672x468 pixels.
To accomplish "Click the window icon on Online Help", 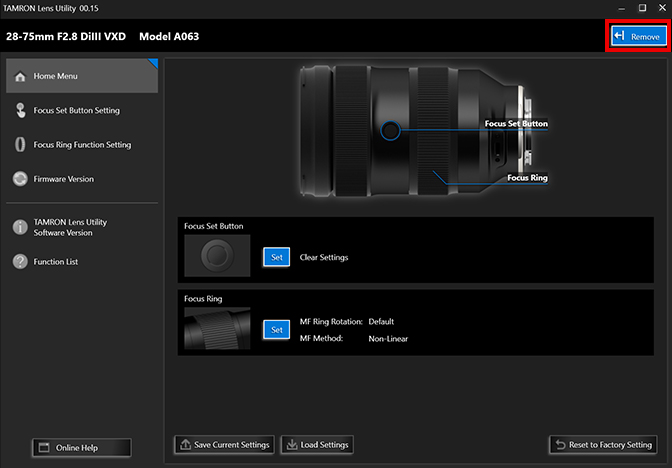I will tap(44, 448).
